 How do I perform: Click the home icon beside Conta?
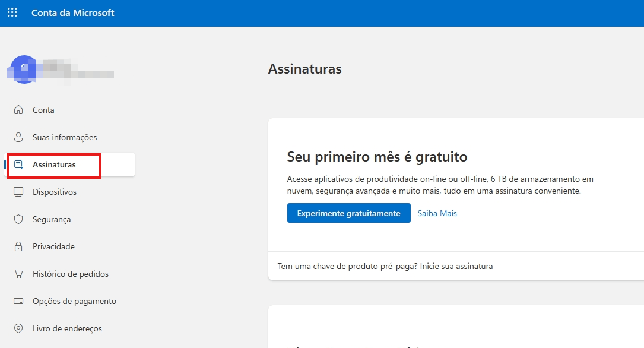[18, 110]
